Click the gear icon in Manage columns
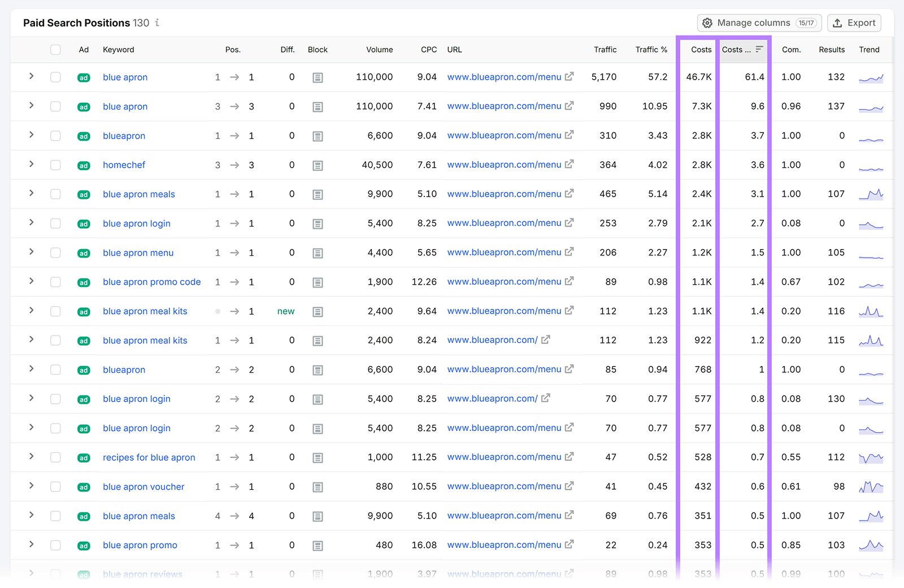 pyautogui.click(x=707, y=23)
